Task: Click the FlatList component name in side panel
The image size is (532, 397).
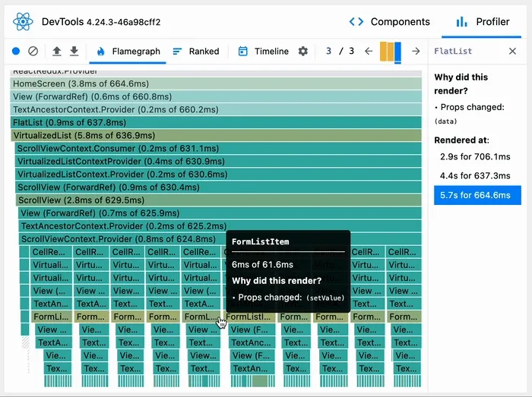Action: pyautogui.click(x=453, y=51)
